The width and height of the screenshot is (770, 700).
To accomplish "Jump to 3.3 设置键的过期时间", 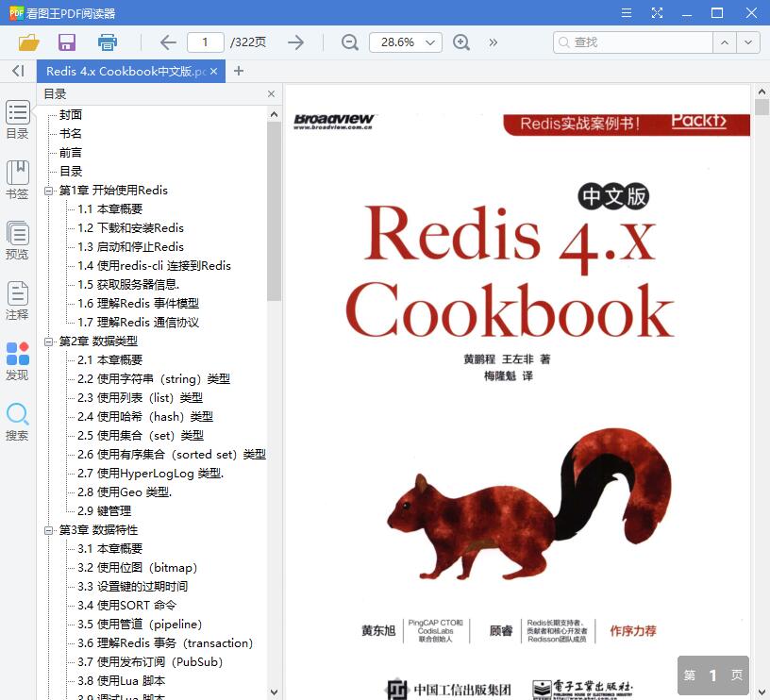I will (133, 587).
